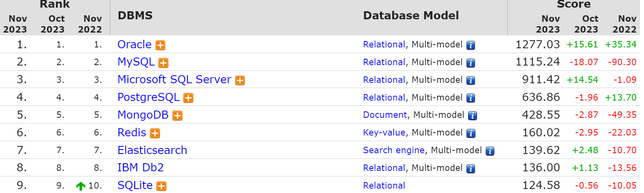Image resolution: width=644 pixels, height=193 pixels.
Task: Click the info icon in Elasticsearch row
Action: coord(490,151)
